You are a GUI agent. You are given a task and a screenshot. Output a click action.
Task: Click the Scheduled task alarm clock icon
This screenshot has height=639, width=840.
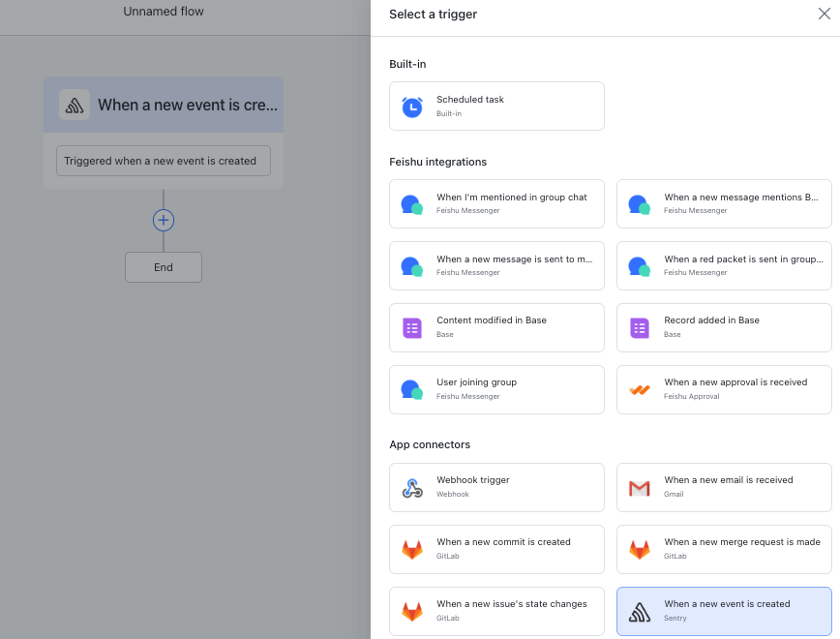412,106
